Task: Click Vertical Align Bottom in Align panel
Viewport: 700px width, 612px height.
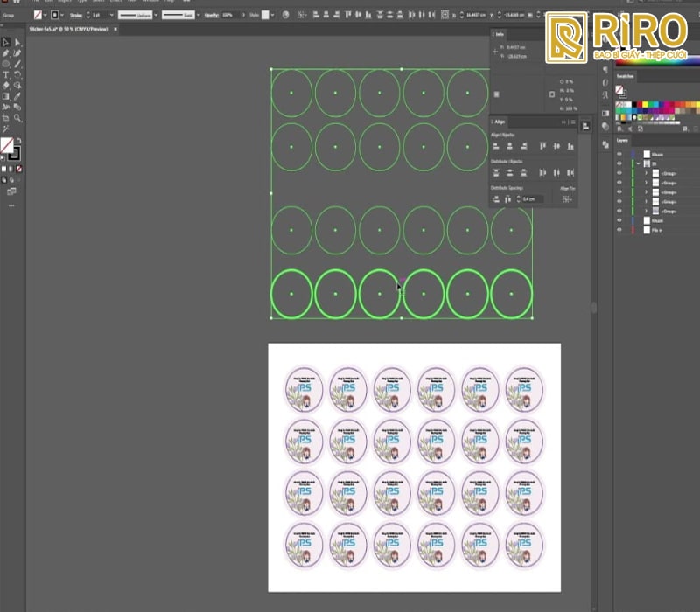Action: pos(570,146)
